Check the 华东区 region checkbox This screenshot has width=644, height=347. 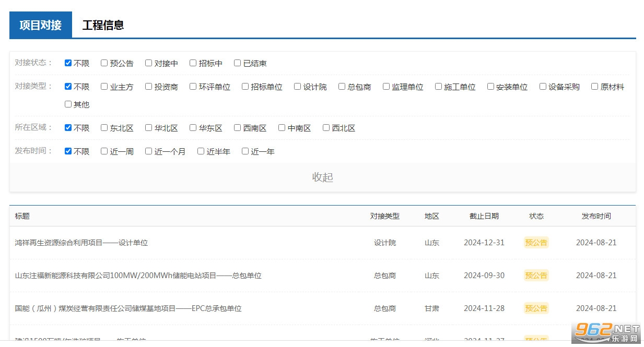193,128
